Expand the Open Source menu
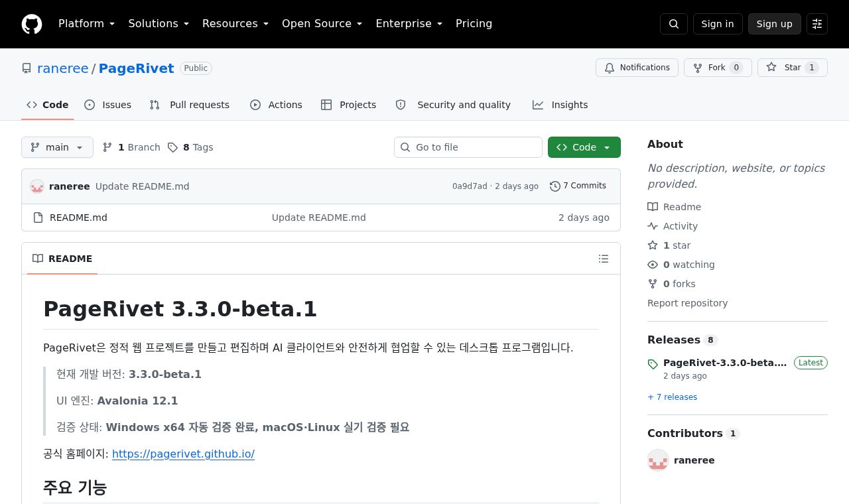 coord(322,24)
